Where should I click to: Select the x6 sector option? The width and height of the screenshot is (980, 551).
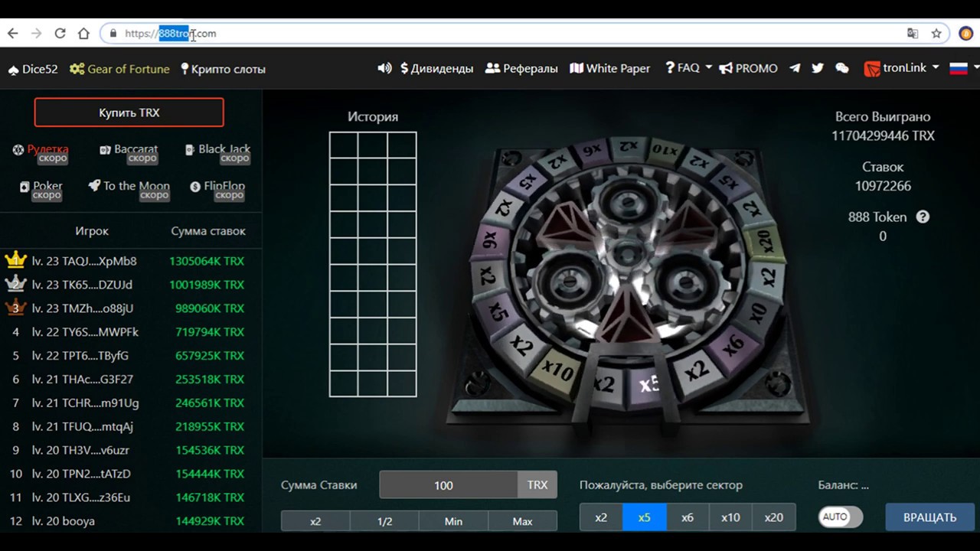(x=688, y=517)
